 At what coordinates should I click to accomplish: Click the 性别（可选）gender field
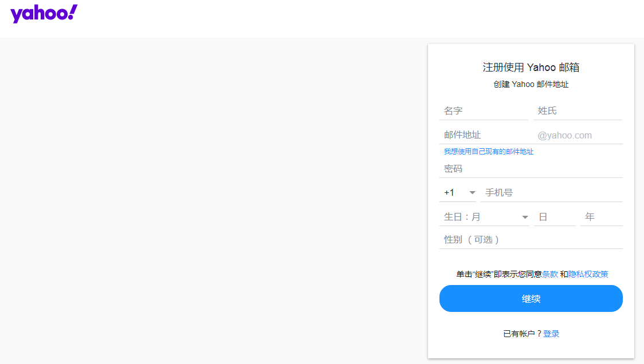coord(531,239)
